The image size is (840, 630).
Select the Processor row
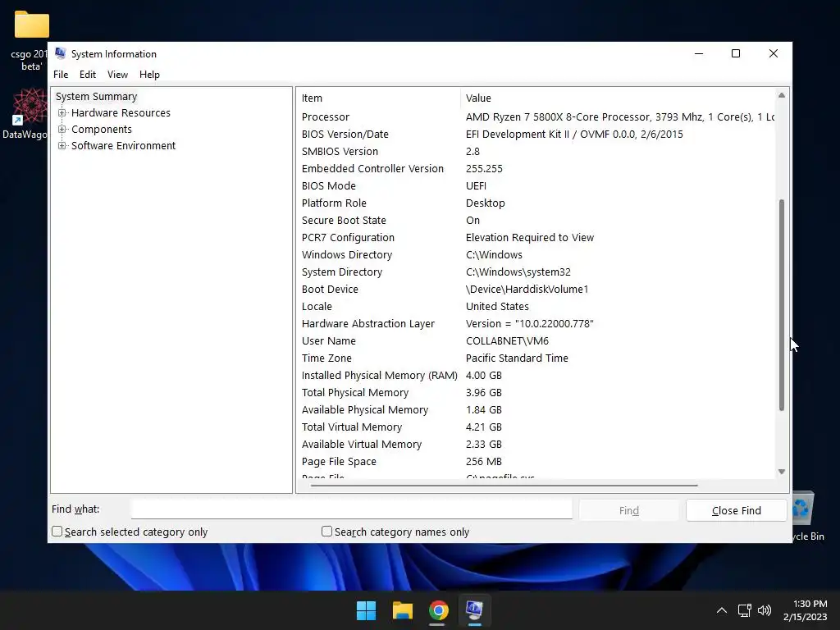(536, 116)
